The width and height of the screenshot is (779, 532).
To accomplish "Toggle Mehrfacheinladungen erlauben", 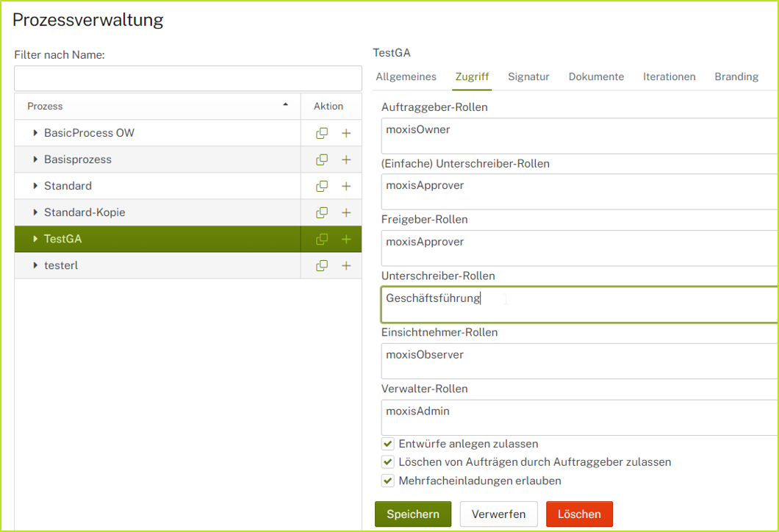I will click(387, 481).
